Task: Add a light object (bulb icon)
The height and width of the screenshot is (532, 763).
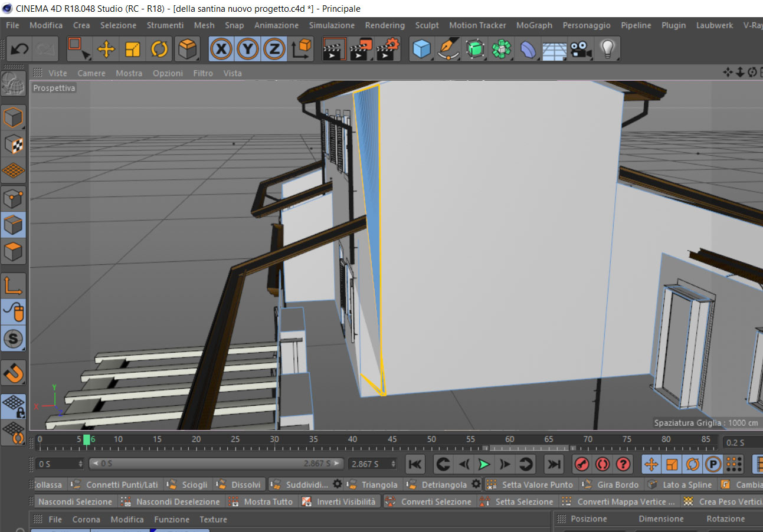Action: click(607, 49)
